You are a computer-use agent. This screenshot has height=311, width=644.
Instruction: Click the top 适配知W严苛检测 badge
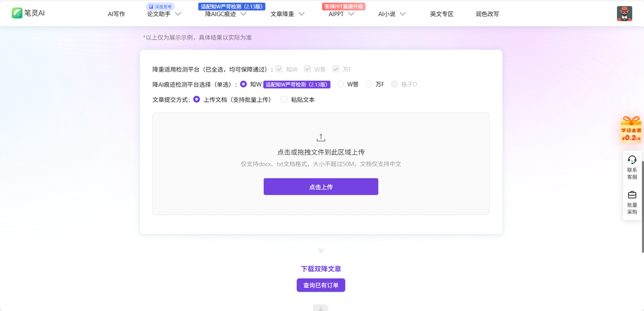[232, 7]
